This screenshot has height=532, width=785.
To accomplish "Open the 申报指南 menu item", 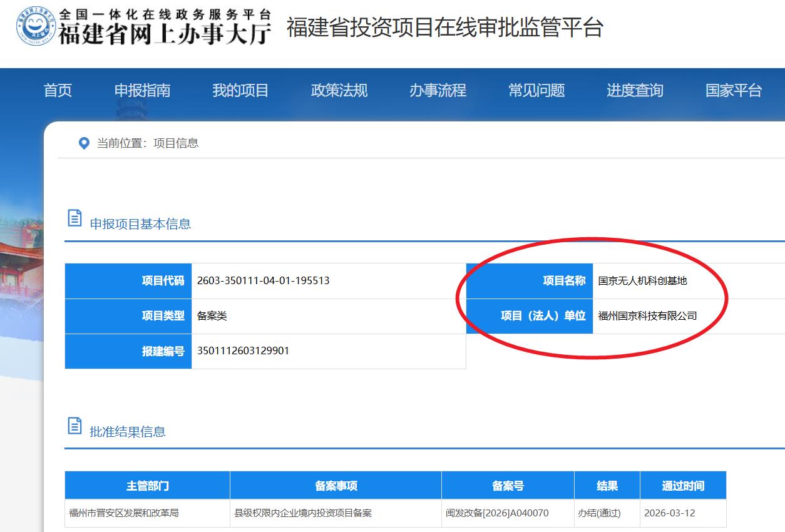I will pyautogui.click(x=142, y=91).
